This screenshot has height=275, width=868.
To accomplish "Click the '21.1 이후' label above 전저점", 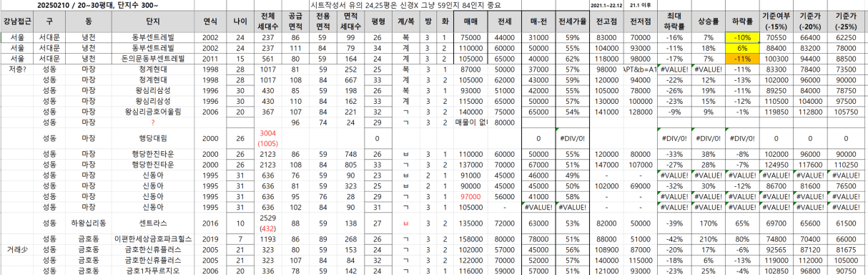I will tap(640, 5).
